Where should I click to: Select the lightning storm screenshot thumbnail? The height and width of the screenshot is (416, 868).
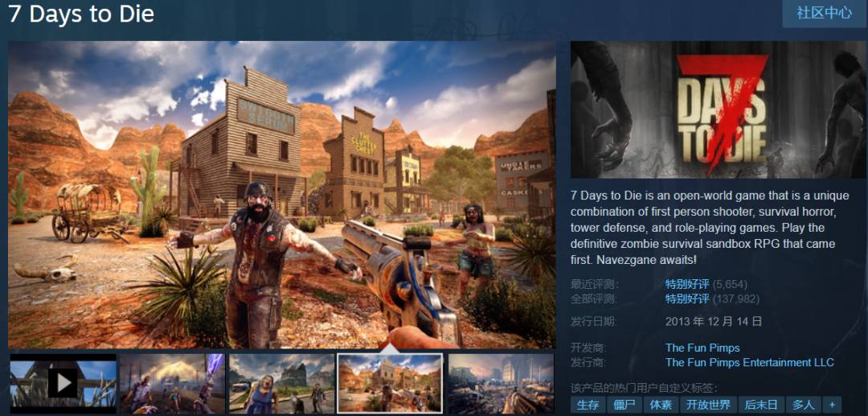click(173, 384)
